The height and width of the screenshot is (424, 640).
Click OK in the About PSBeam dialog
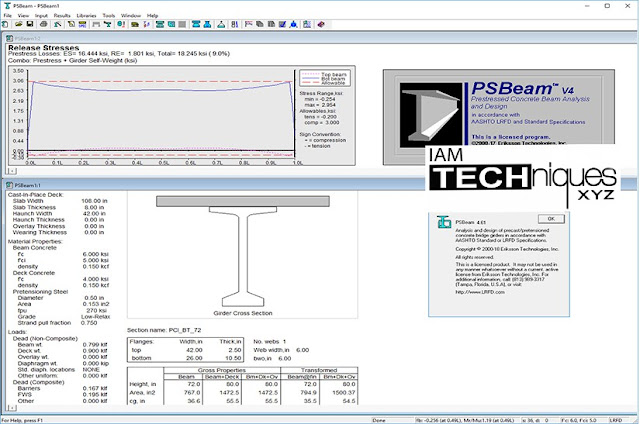pos(551,219)
